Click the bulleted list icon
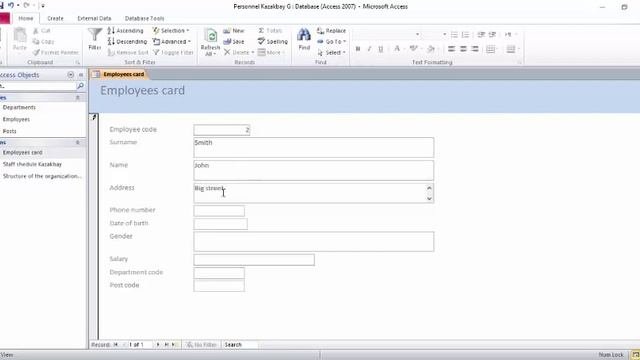Viewport: 640px width, 360px height. pyautogui.click(x=454, y=35)
